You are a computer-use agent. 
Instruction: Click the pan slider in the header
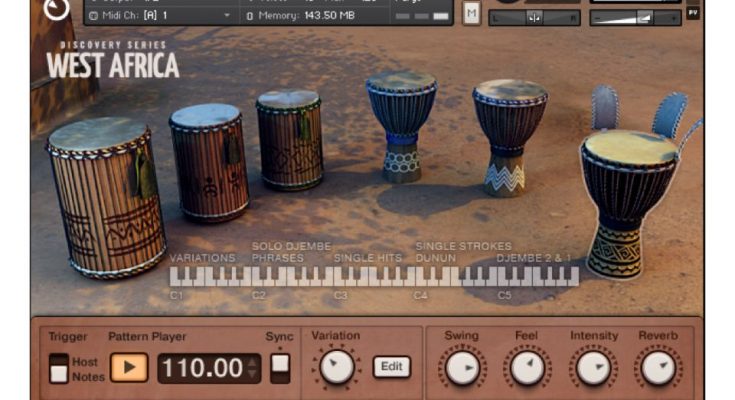click(x=534, y=17)
